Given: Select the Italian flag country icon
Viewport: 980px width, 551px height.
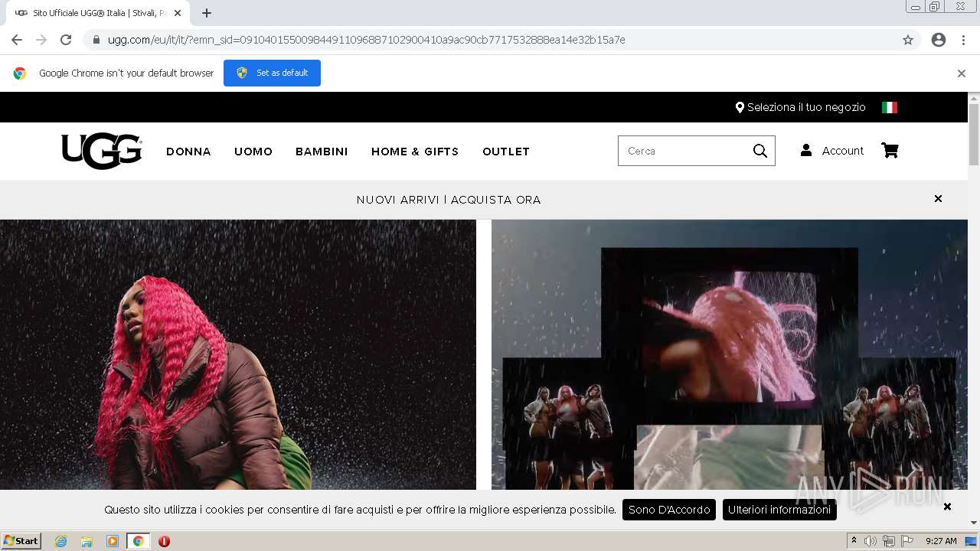Looking at the screenshot, I should [890, 107].
